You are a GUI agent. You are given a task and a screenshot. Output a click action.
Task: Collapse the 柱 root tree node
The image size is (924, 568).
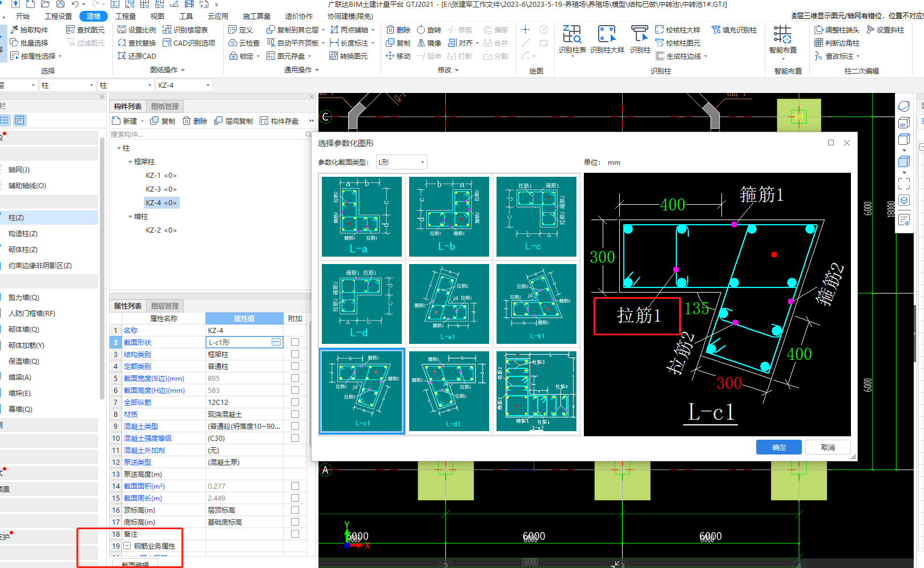119,148
